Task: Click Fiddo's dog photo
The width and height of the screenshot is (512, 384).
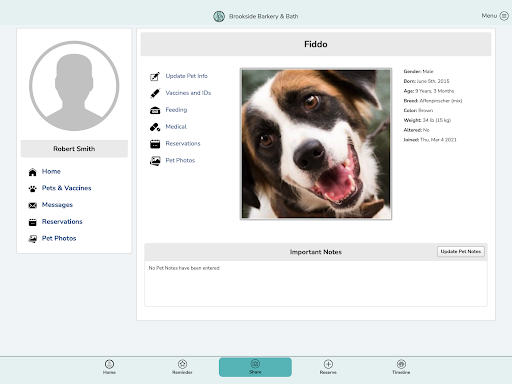Action: 316,144
